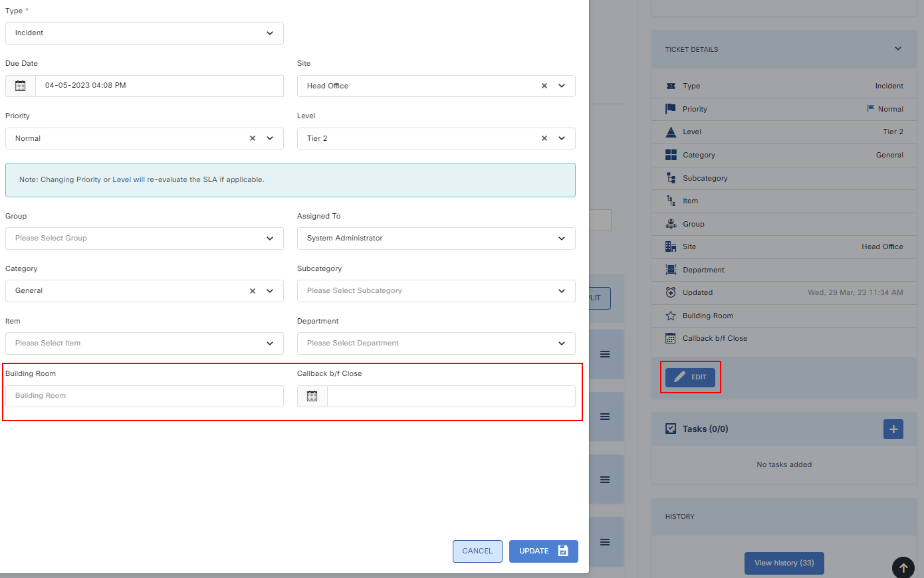
Task: Open the Assigned To dropdown
Action: coord(435,239)
